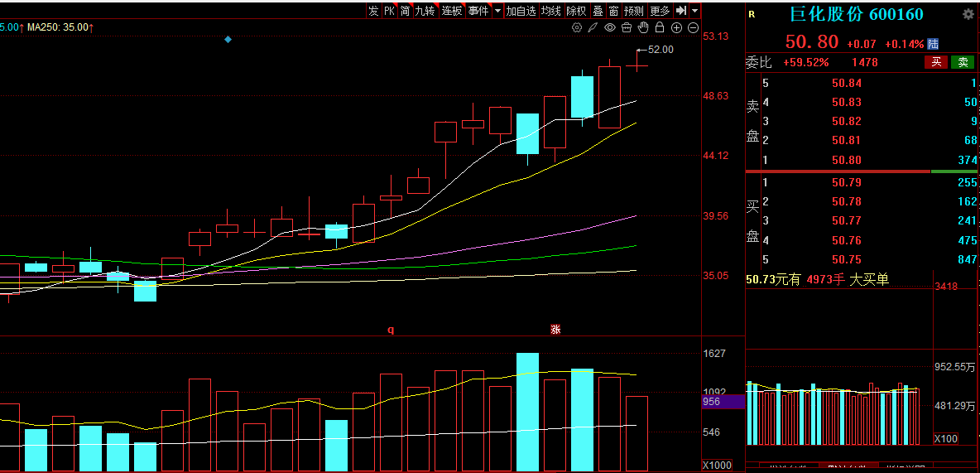Toggle the eye visibility icon on chart
980x473 pixels.
pos(610,27)
